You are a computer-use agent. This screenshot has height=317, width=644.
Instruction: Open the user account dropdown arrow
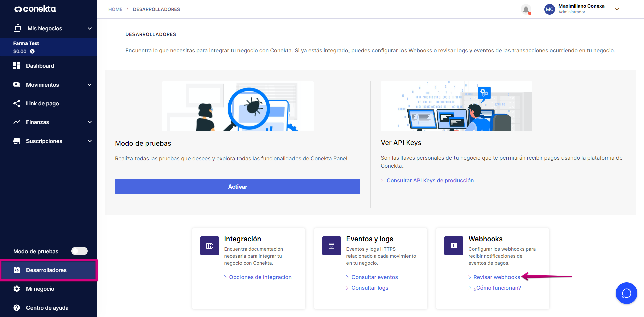[617, 9]
